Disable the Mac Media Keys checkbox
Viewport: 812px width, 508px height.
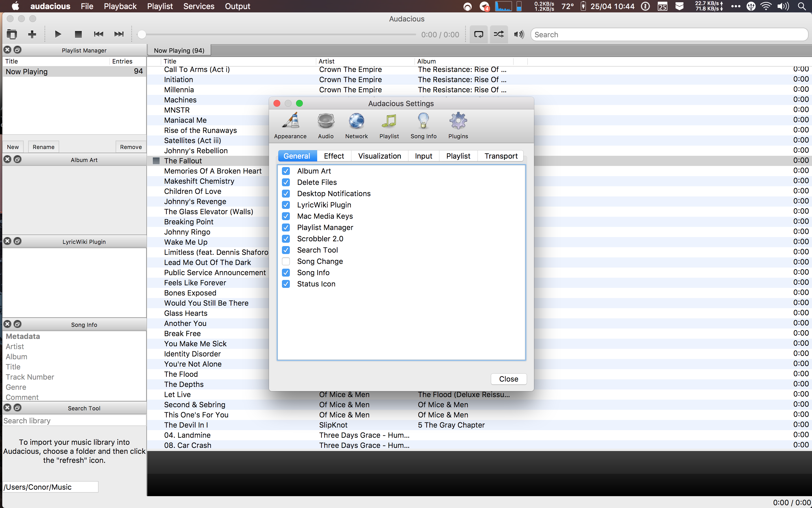(286, 216)
